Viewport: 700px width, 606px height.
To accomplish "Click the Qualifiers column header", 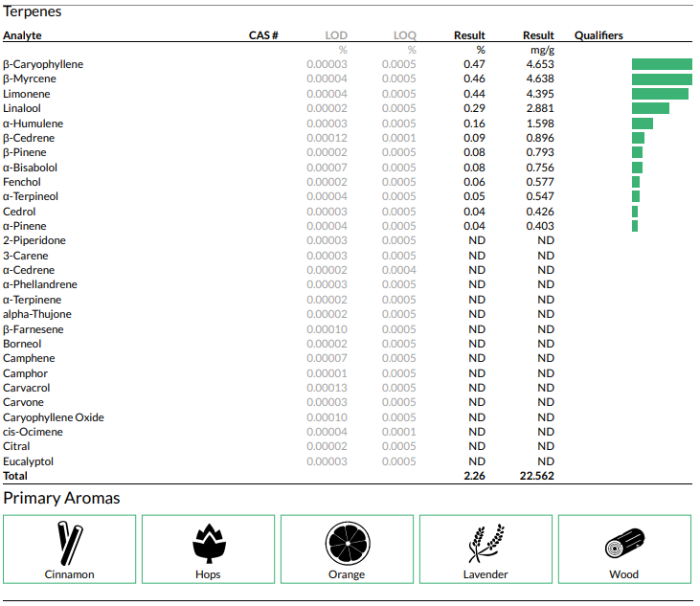I will (x=598, y=35).
